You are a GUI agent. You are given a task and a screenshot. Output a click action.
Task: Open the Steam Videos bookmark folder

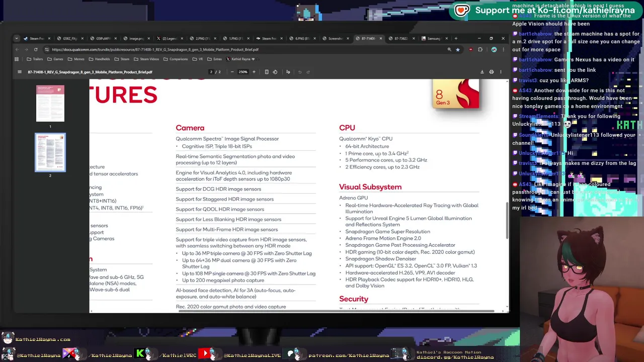click(x=146, y=59)
